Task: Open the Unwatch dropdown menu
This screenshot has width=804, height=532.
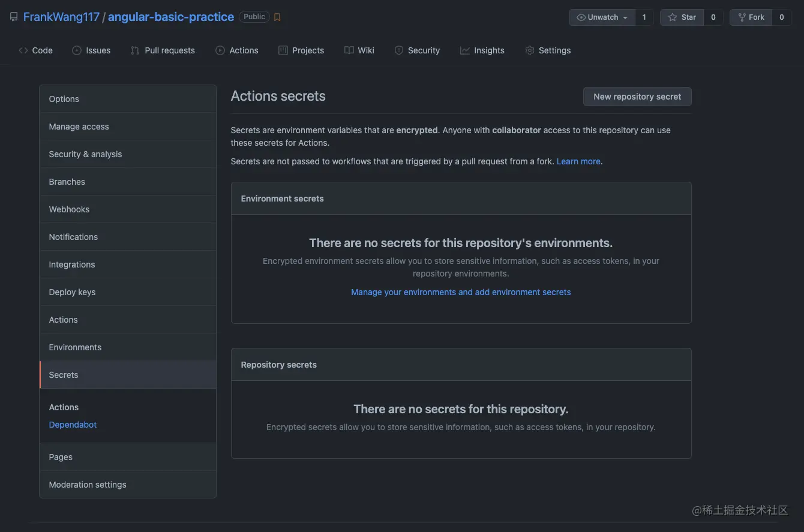Action: coord(602,17)
